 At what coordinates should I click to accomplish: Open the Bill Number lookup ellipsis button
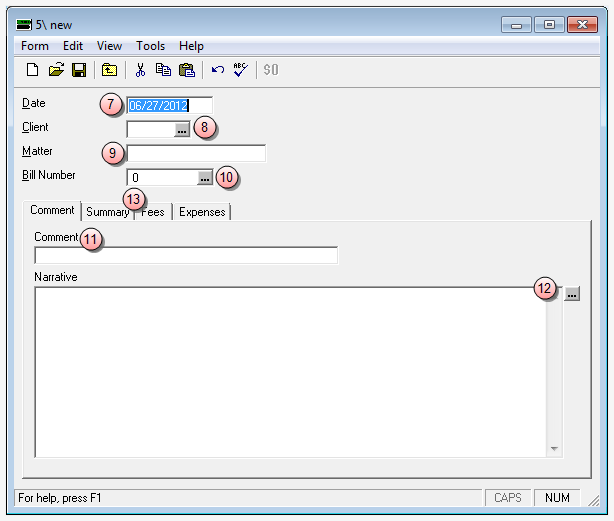pyautogui.click(x=205, y=178)
